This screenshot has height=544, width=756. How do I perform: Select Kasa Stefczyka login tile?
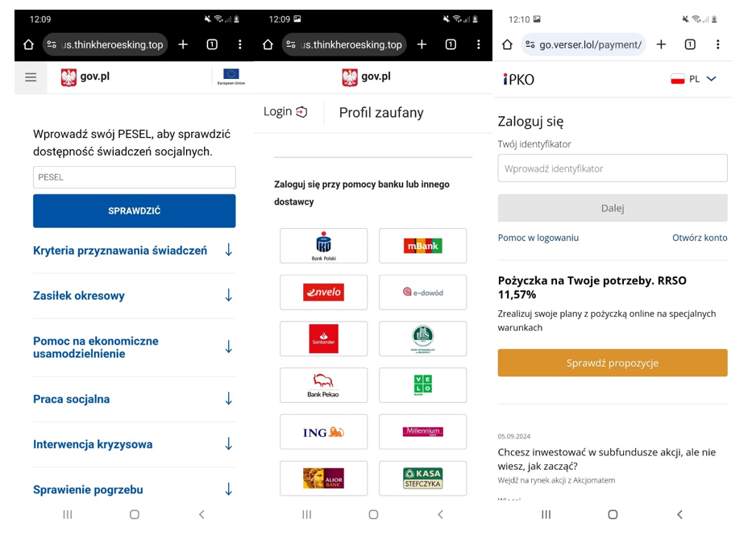pos(422,478)
